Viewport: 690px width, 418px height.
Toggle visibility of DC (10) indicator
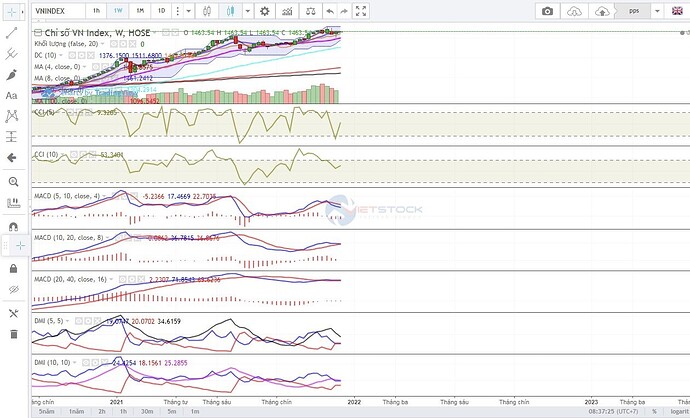pos(72,55)
